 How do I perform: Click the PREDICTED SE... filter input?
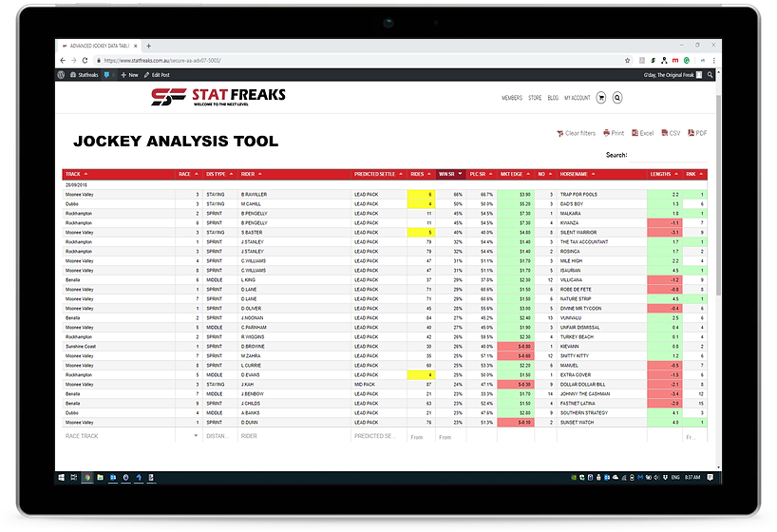coord(379,436)
